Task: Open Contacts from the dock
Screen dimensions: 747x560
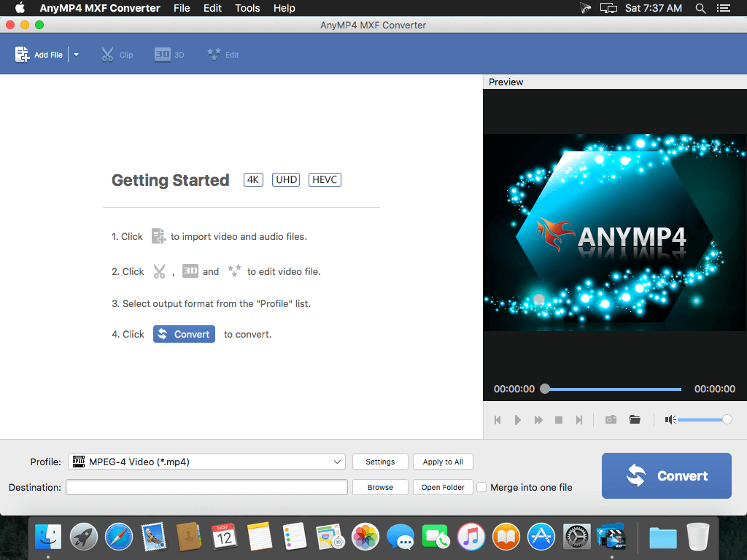Action: (x=189, y=537)
